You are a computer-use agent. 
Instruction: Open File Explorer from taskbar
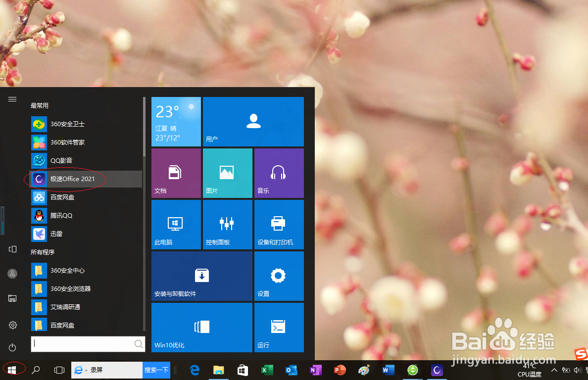[x=219, y=370]
